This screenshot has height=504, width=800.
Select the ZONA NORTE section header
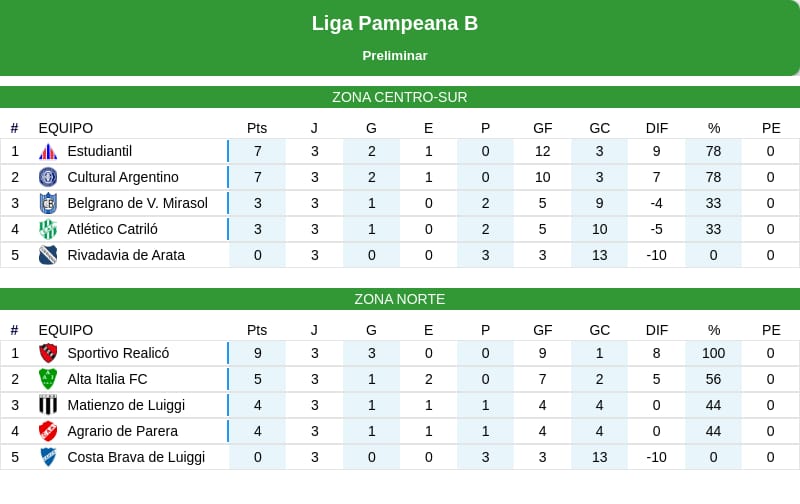pyautogui.click(x=400, y=299)
